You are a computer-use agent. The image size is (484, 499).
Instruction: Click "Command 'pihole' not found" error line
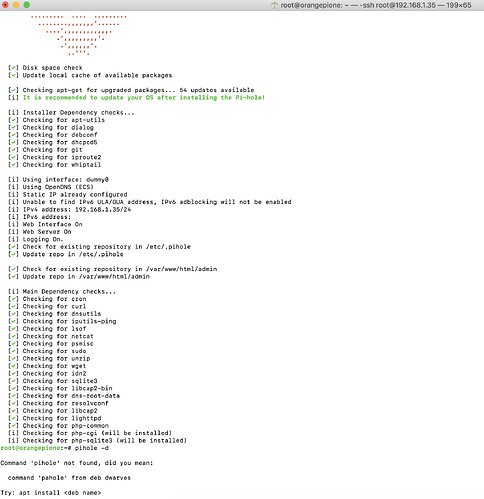click(x=77, y=463)
